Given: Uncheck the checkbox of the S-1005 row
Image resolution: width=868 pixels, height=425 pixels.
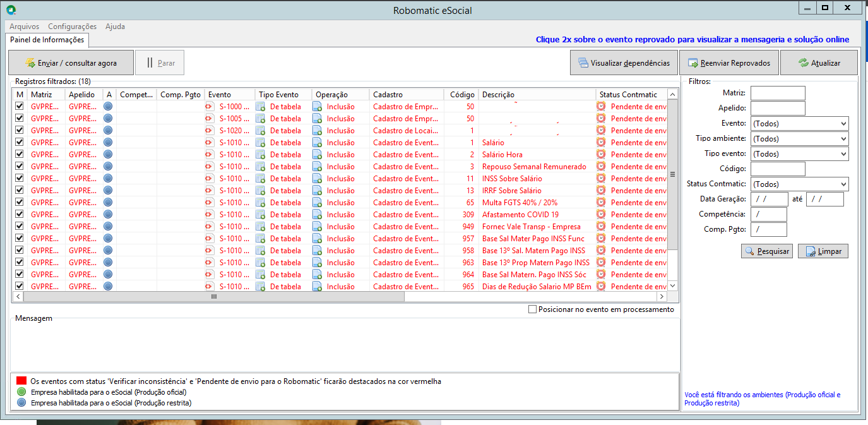Looking at the screenshot, I should point(20,119).
